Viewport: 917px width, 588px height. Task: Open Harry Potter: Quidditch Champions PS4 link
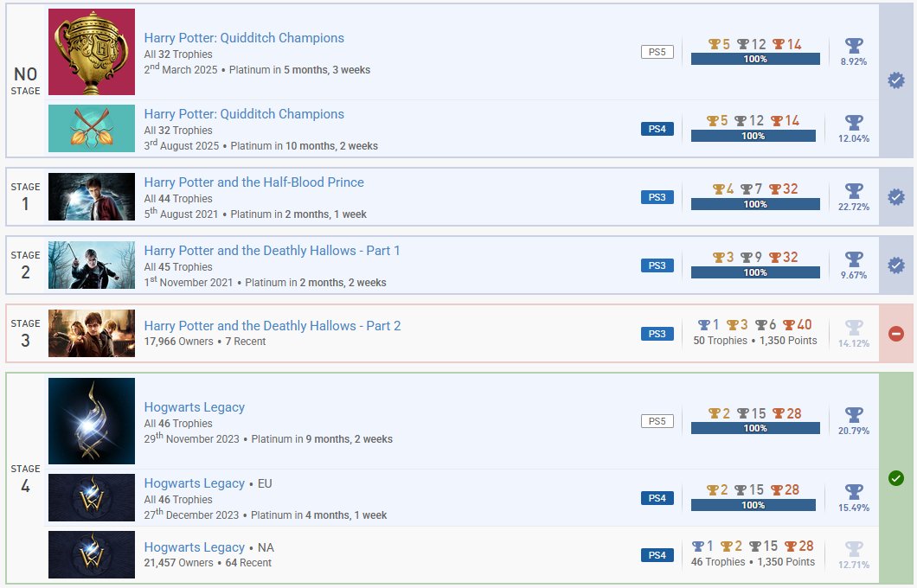(x=244, y=114)
